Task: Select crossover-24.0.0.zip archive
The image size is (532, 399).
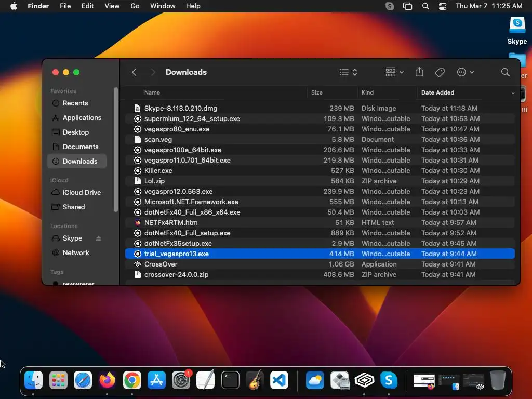Action: [x=320, y=274]
